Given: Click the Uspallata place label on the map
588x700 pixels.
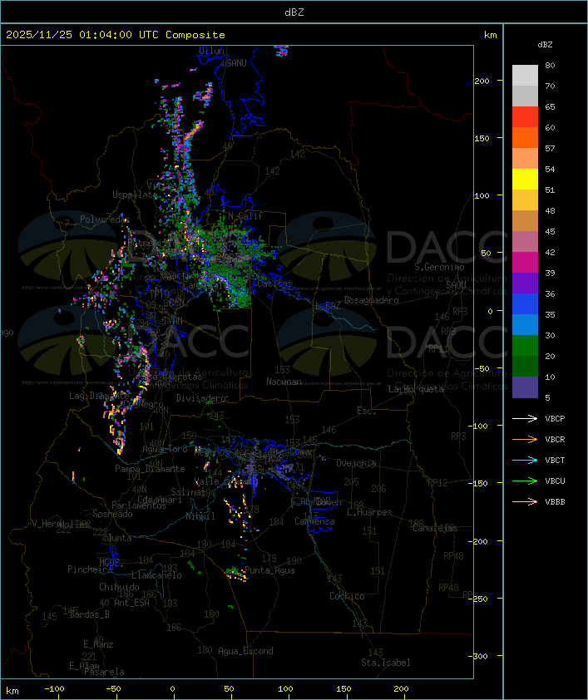Looking at the screenshot, I should click(135, 195).
